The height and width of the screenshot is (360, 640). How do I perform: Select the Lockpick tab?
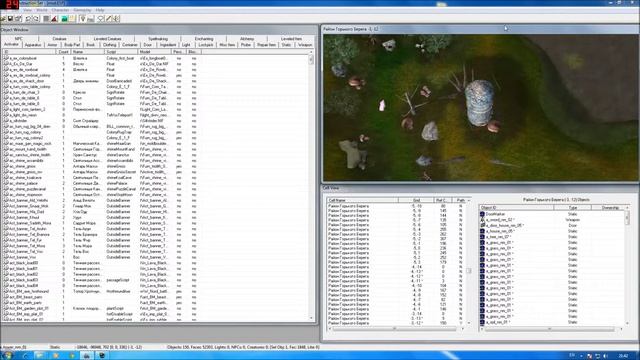pos(206,45)
